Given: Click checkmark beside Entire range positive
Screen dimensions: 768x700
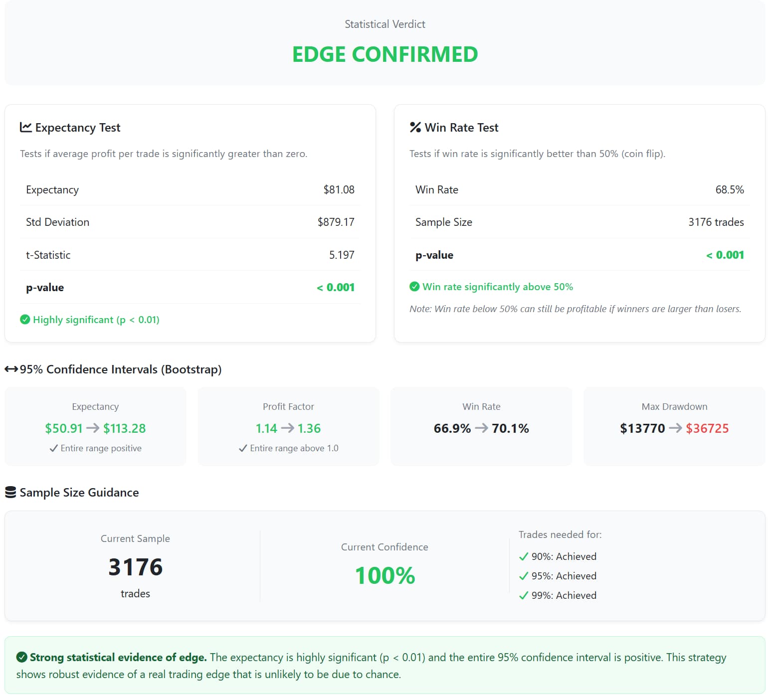Looking at the screenshot, I should pyautogui.click(x=54, y=448).
